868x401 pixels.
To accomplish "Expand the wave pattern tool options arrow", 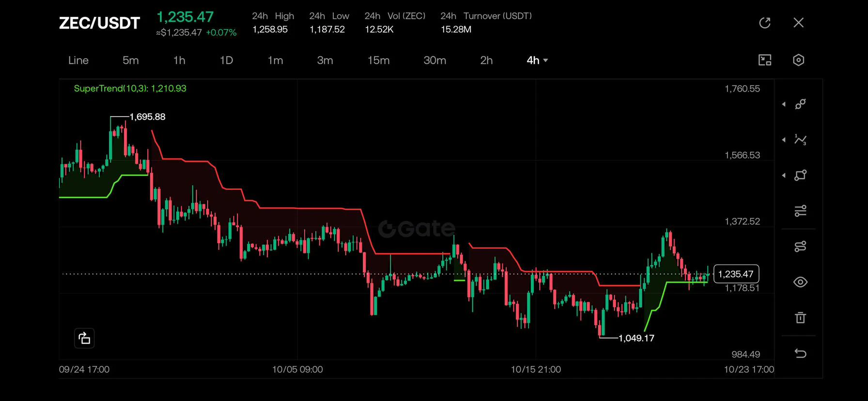I will (784, 139).
